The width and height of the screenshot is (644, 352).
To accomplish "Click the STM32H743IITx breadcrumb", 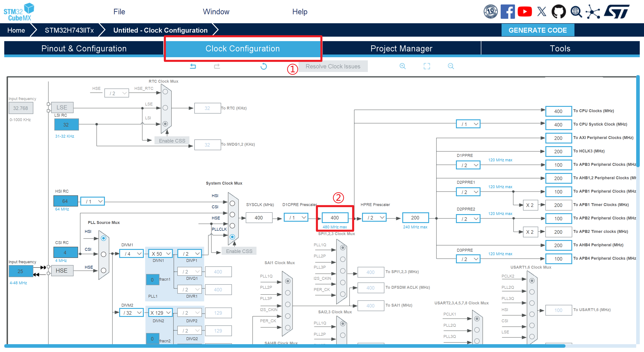I will 69,30.
